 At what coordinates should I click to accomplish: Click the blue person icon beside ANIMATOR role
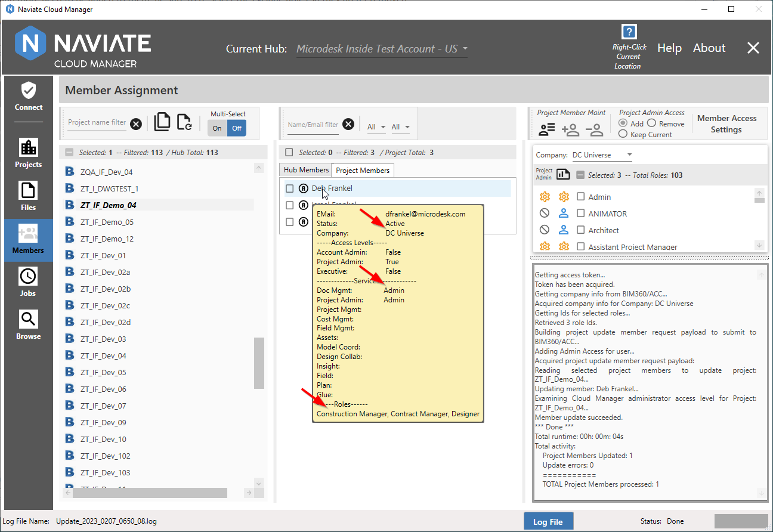click(x=564, y=214)
